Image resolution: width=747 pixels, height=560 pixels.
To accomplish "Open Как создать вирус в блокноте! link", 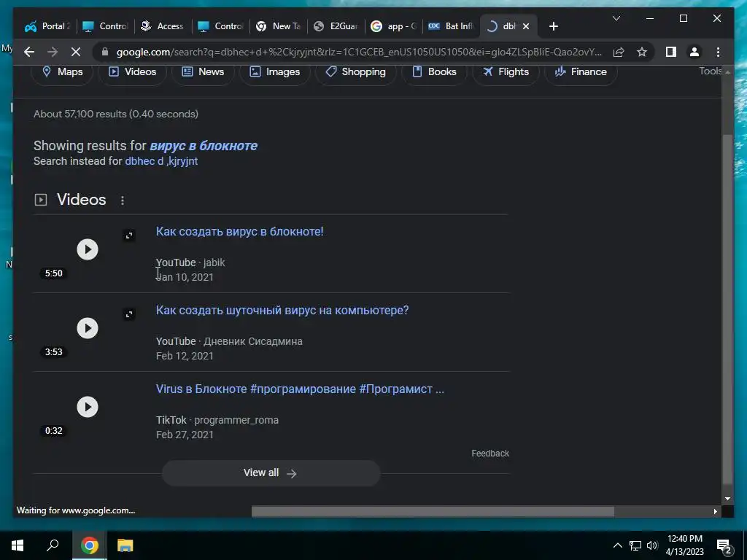I will pyautogui.click(x=239, y=231).
